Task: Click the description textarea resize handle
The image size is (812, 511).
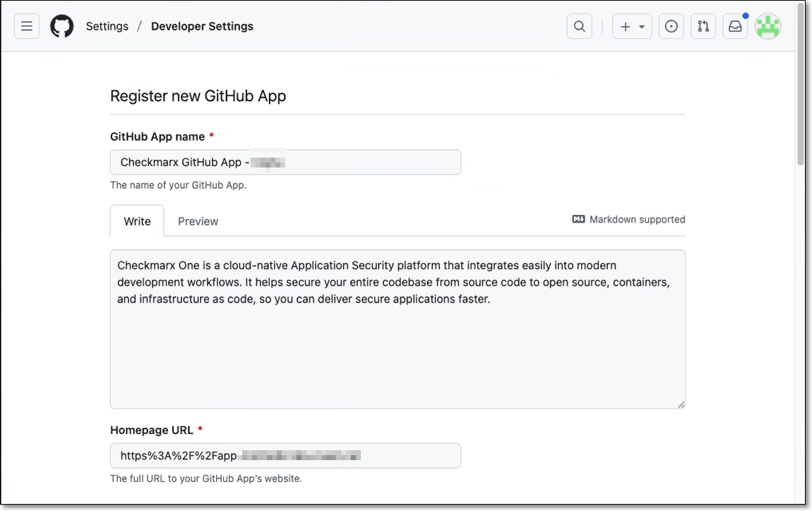Action: click(681, 404)
